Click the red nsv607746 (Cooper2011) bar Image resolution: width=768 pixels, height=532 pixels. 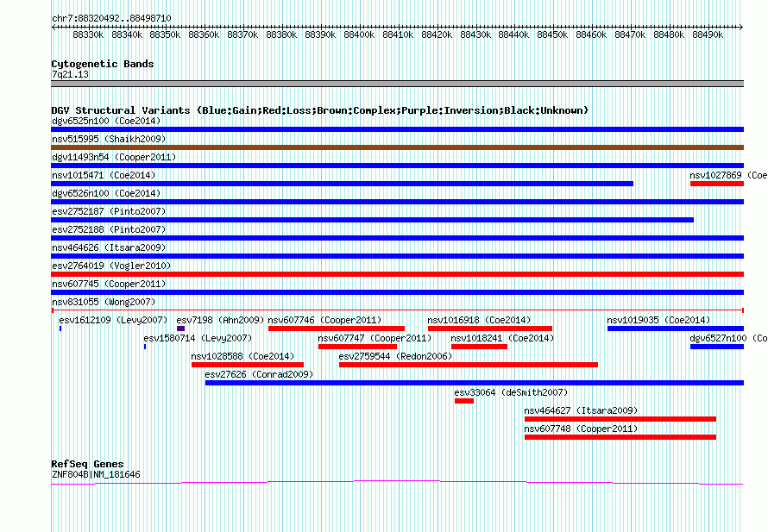(x=337, y=329)
